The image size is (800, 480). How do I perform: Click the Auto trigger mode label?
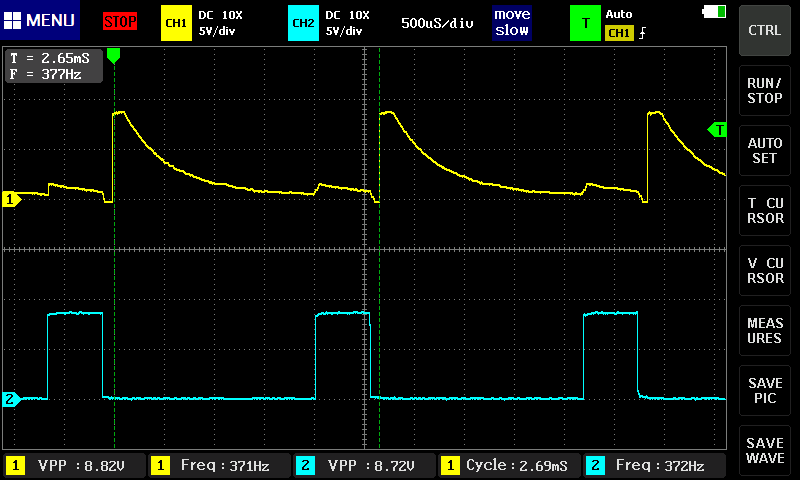[619, 14]
